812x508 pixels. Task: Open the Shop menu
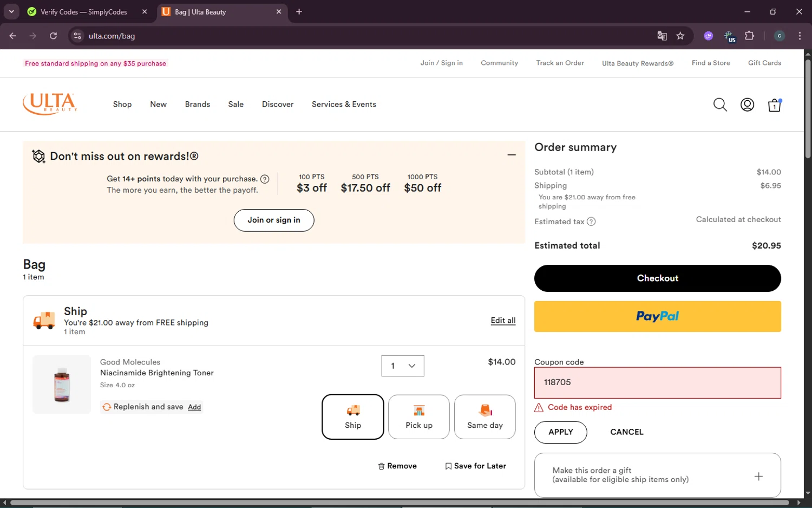(122, 105)
